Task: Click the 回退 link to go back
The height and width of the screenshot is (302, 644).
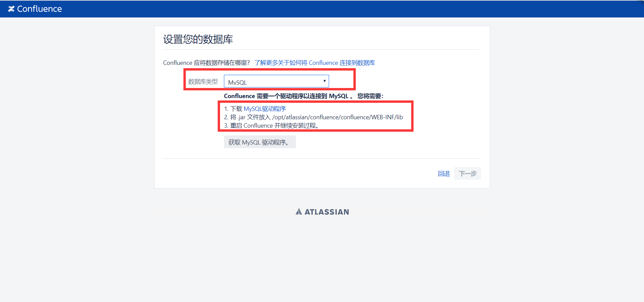Action: [444, 174]
